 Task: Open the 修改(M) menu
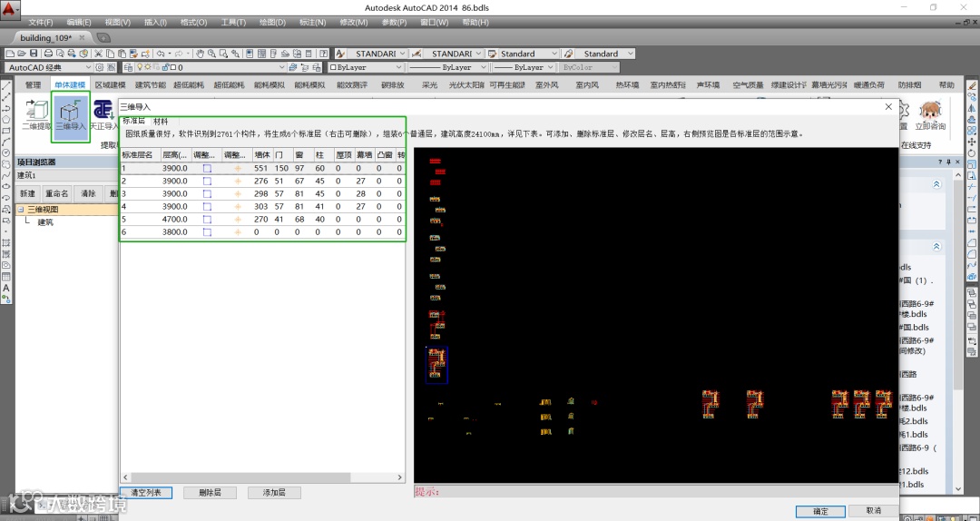coord(354,23)
